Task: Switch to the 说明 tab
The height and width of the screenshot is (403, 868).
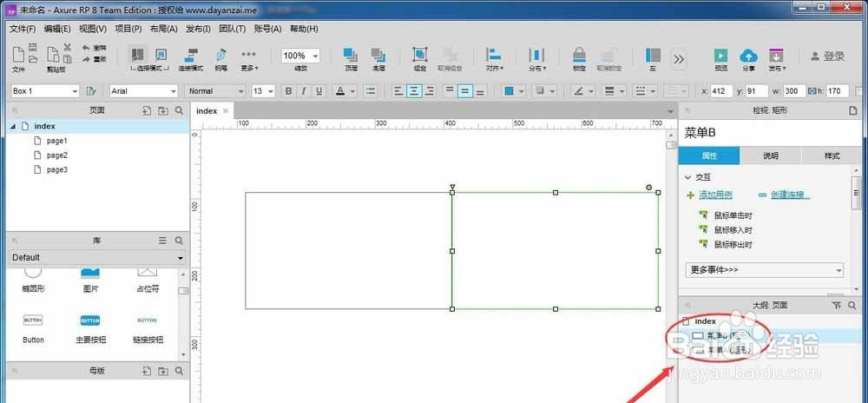Action: 771,155
